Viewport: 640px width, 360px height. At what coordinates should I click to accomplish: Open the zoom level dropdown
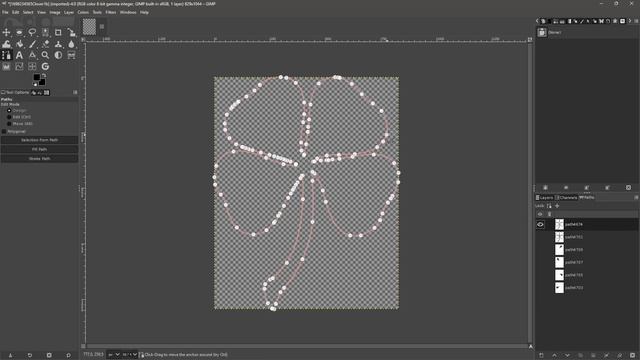tap(130, 355)
